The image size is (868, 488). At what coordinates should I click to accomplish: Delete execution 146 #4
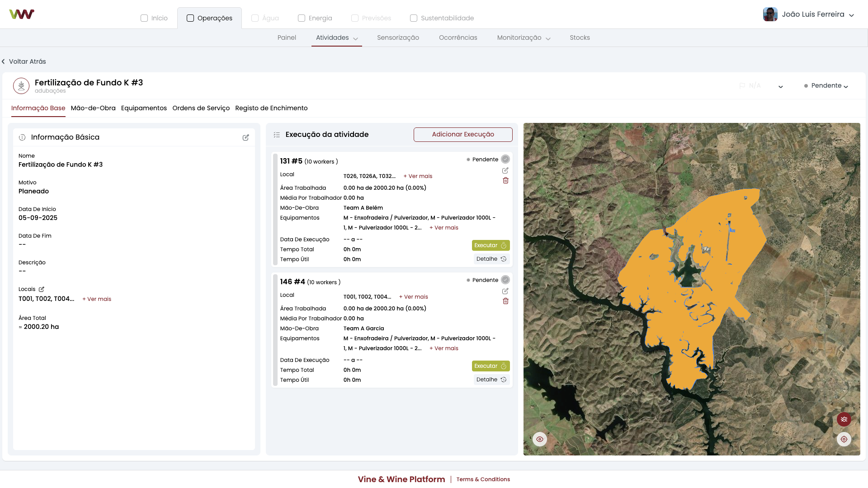coord(505,301)
